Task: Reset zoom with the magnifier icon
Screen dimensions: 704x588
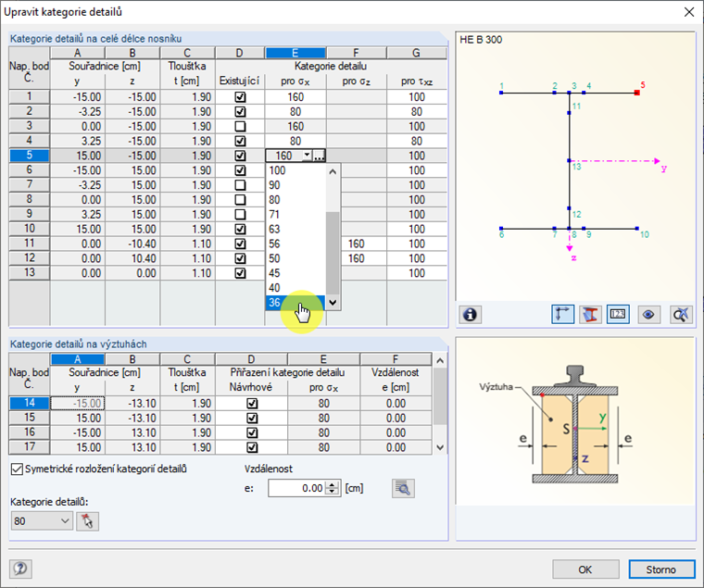Action: tap(681, 315)
